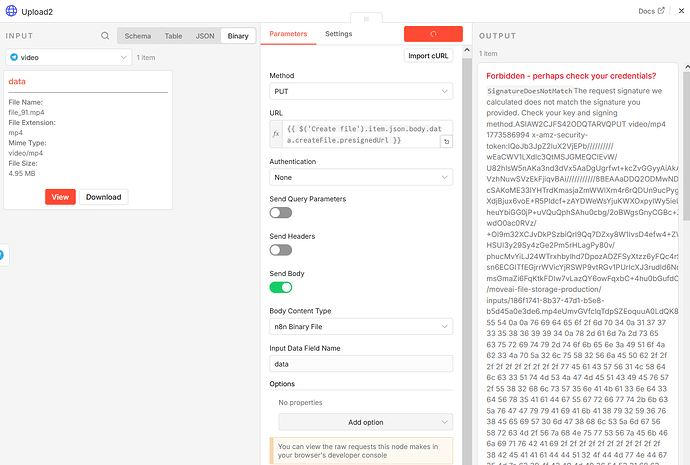Viewport: 690px width, 465px height.
Task: Click the SignatureDoesNotMatch error code
Action: pyautogui.click(x=529, y=91)
